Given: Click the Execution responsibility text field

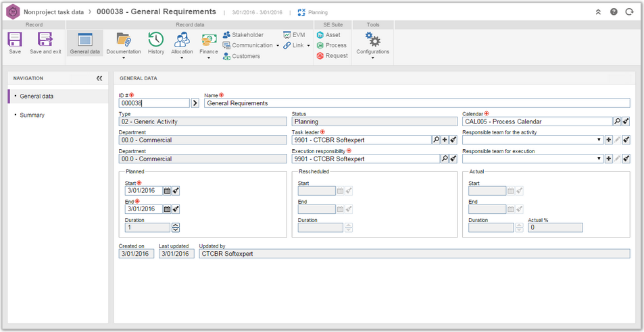Looking at the screenshot, I should coord(366,158).
